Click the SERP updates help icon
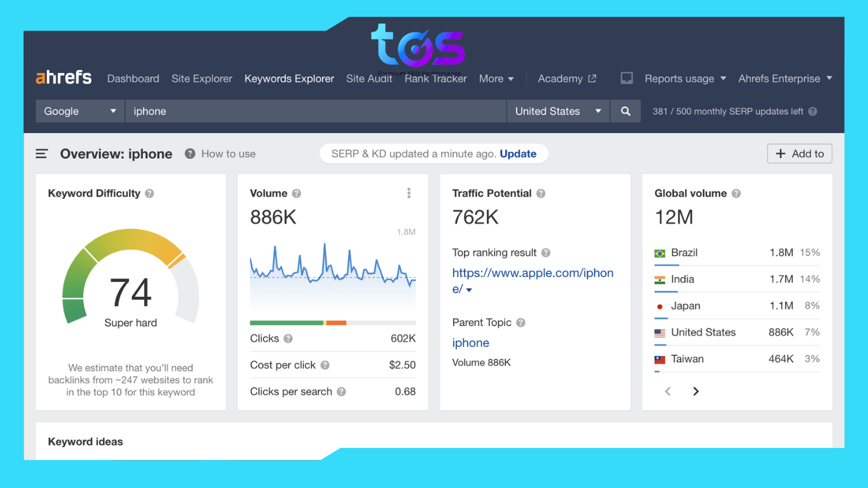The width and height of the screenshot is (868, 488). point(812,112)
